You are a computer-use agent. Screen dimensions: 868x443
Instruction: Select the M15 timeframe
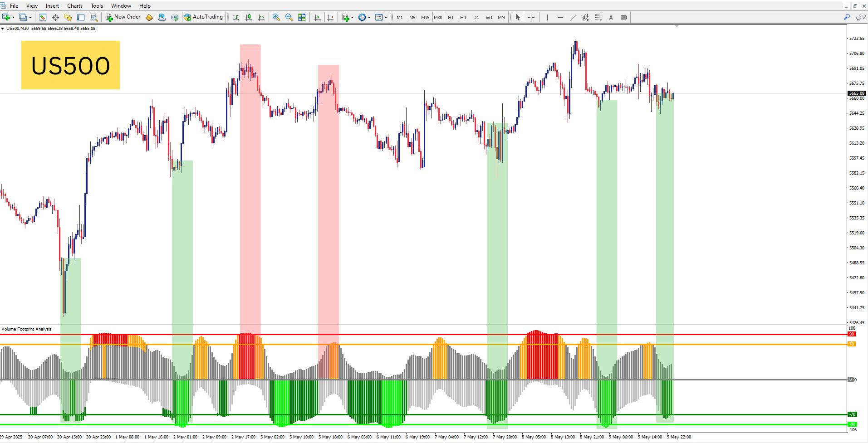click(425, 17)
